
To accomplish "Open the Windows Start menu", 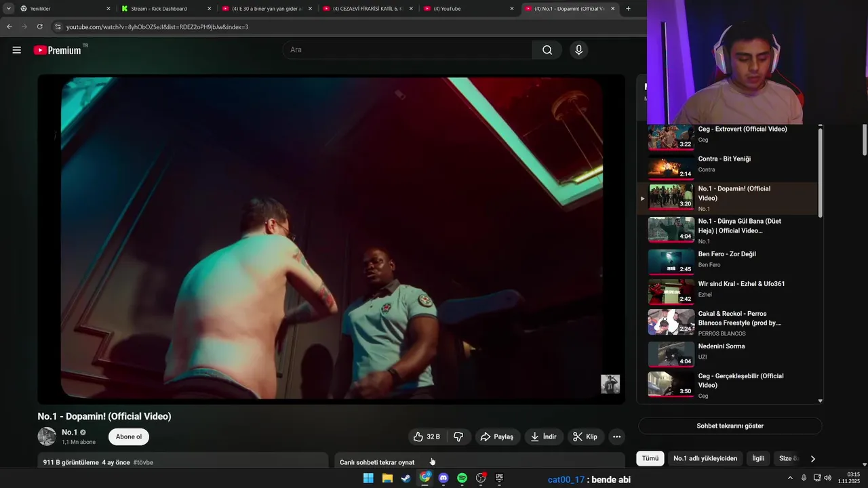I will tap(368, 478).
